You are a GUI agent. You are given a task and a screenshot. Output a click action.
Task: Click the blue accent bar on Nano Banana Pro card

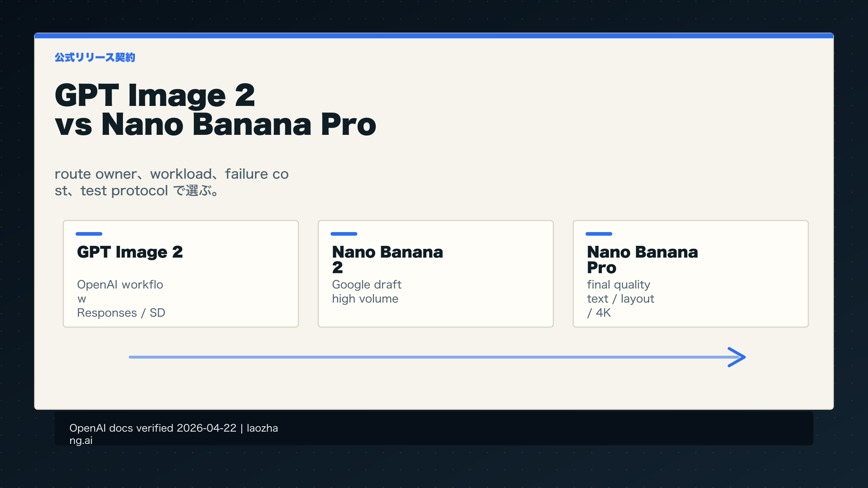pos(599,234)
